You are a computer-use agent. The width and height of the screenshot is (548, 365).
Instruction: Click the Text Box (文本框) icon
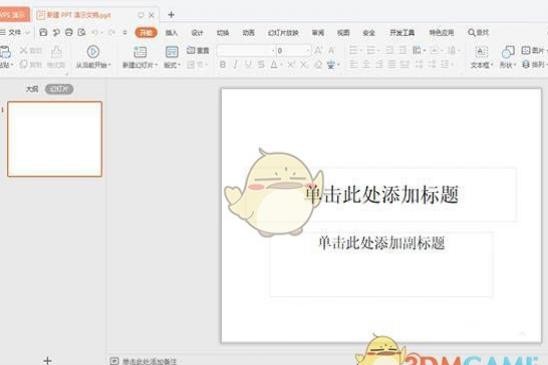click(481, 52)
